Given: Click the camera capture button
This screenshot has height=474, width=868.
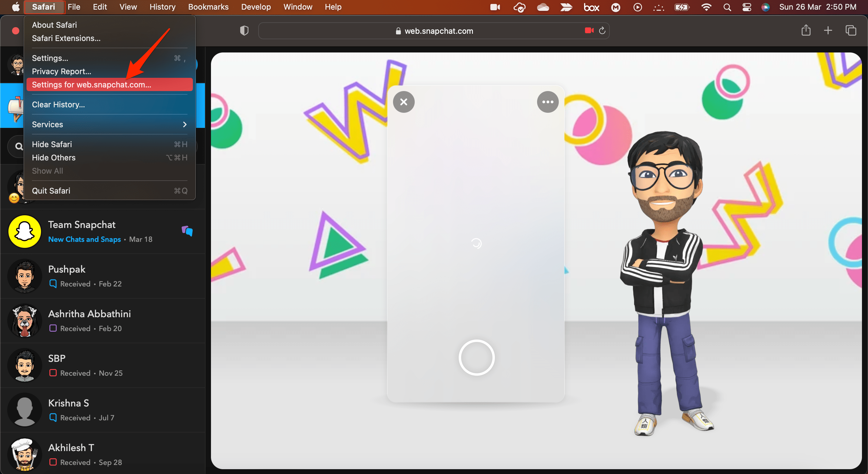Looking at the screenshot, I should (476, 357).
